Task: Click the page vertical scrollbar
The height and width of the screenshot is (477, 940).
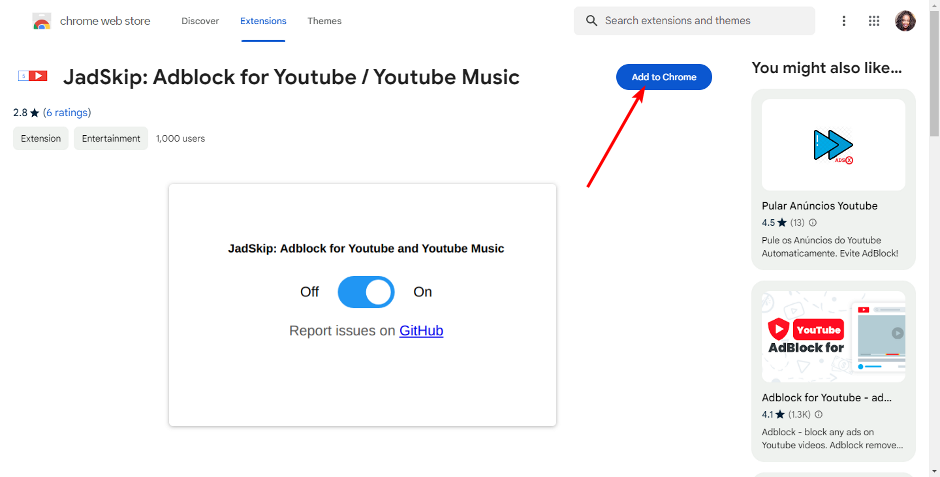Action: pyautogui.click(x=935, y=238)
